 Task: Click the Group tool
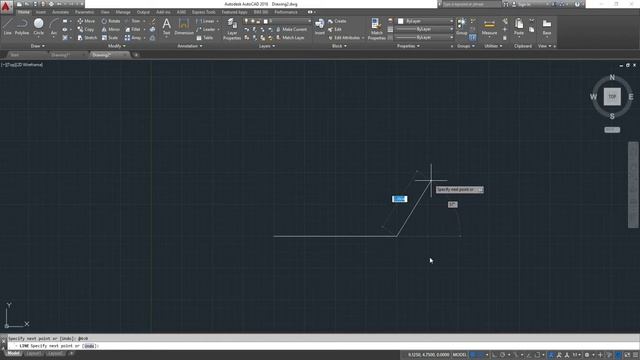pyautogui.click(x=462, y=26)
